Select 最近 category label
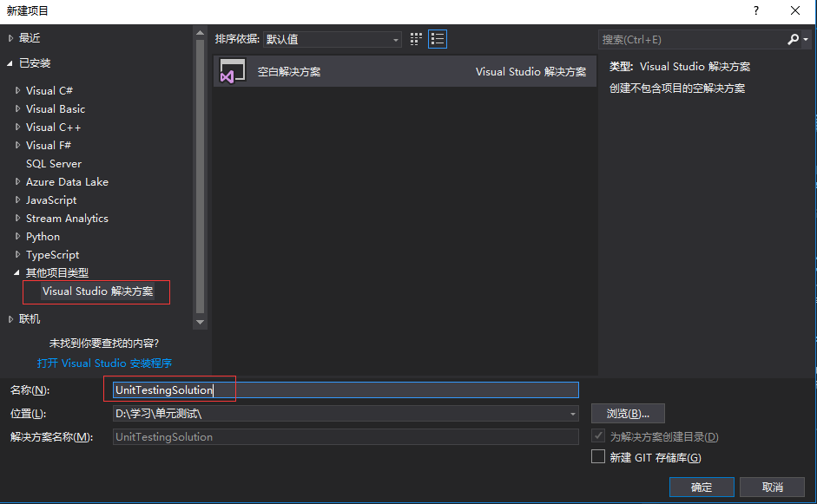 pyautogui.click(x=30, y=38)
